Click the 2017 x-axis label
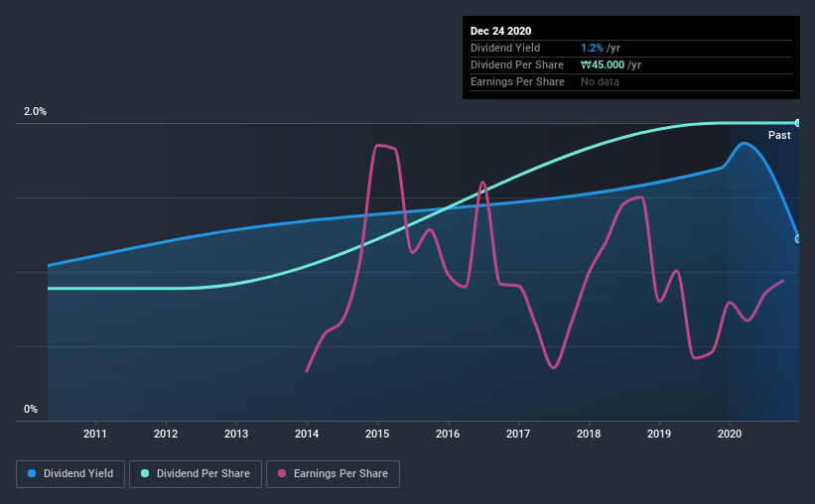Viewport: 815px width, 504px height. (518, 434)
